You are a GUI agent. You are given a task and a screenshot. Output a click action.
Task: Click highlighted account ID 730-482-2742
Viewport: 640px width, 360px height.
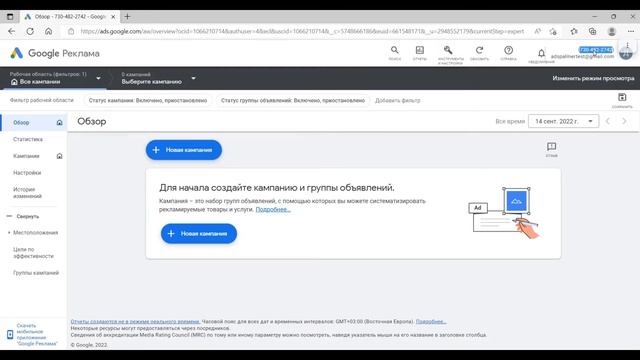[596, 50]
